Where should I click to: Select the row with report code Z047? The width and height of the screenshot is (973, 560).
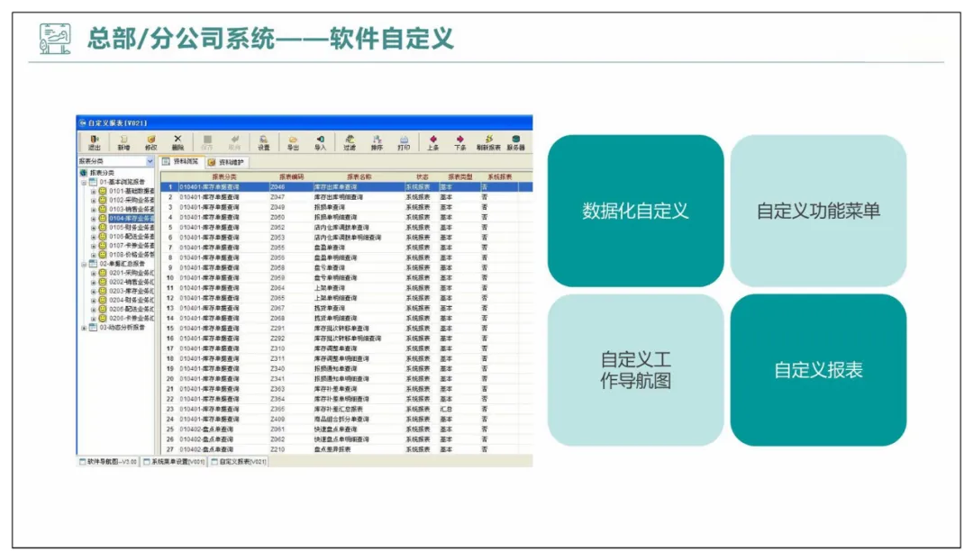tap(277, 197)
